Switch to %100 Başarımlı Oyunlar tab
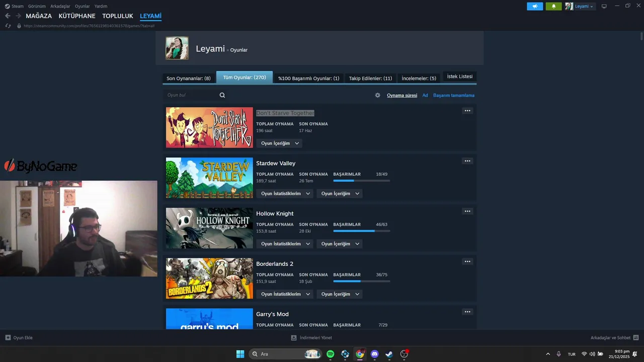644x362 pixels. pos(308,78)
